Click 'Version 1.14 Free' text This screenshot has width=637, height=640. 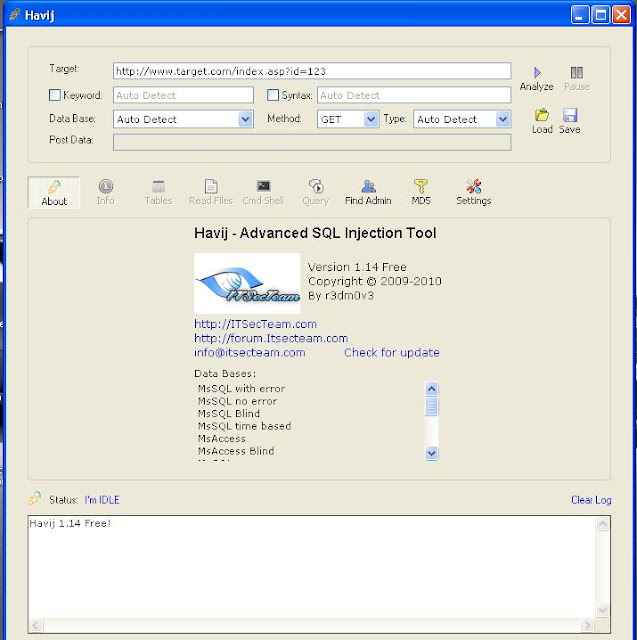pos(357,267)
